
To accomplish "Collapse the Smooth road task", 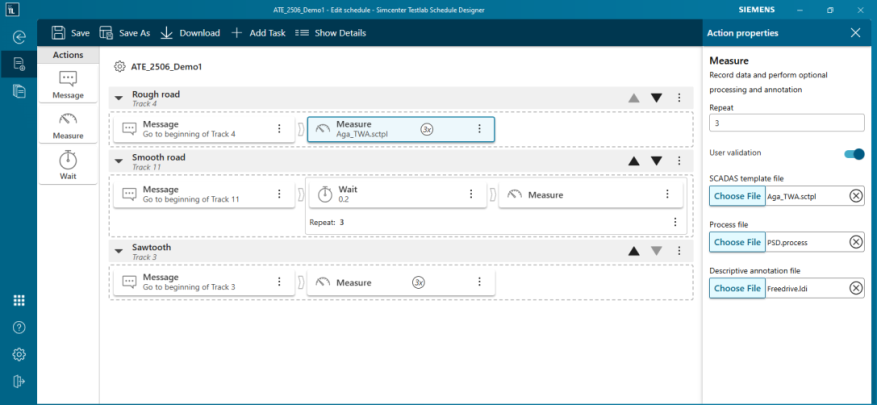I will 119,161.
